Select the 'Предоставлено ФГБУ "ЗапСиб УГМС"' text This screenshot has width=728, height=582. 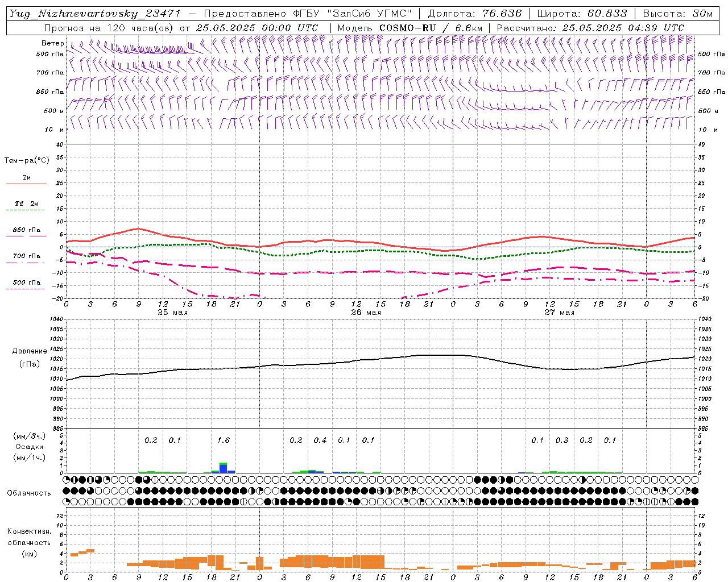[308, 14]
